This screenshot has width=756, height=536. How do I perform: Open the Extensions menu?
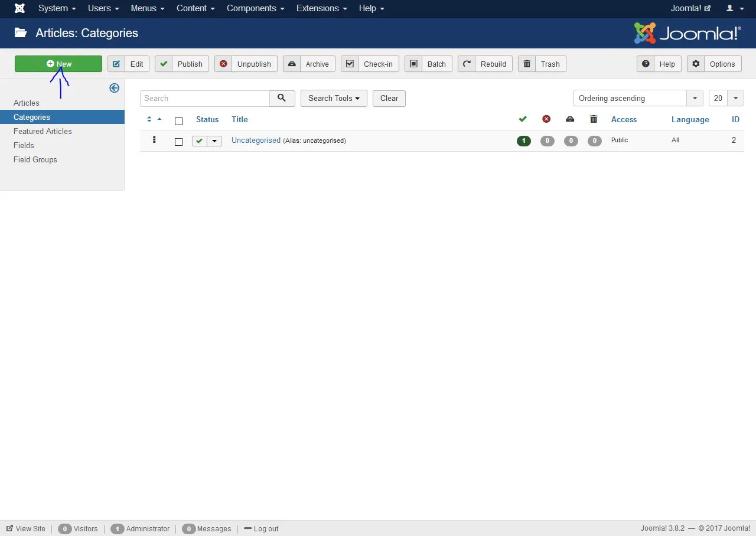pos(321,8)
